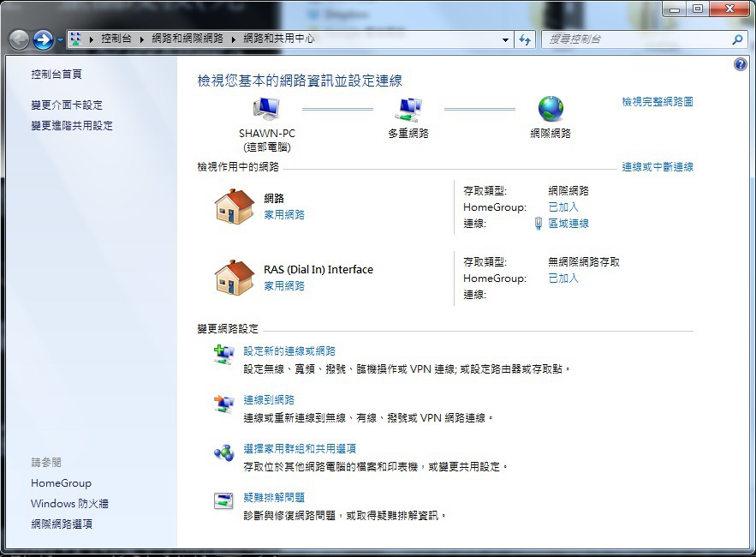Image resolution: width=756 pixels, height=557 pixels.
Task: Maximize the Control Panel window
Action: click(x=697, y=9)
